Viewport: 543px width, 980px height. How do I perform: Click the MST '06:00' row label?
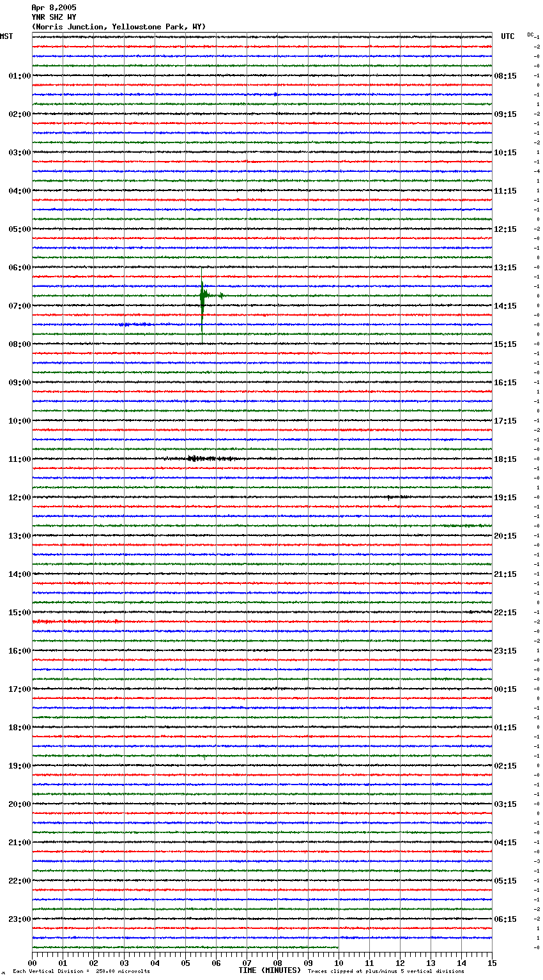pos(19,268)
